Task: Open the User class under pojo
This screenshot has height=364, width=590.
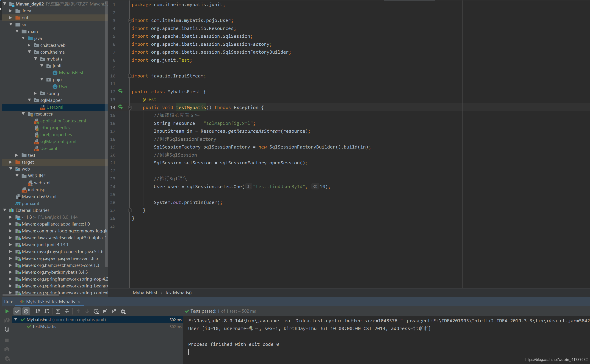Action: click(x=63, y=86)
